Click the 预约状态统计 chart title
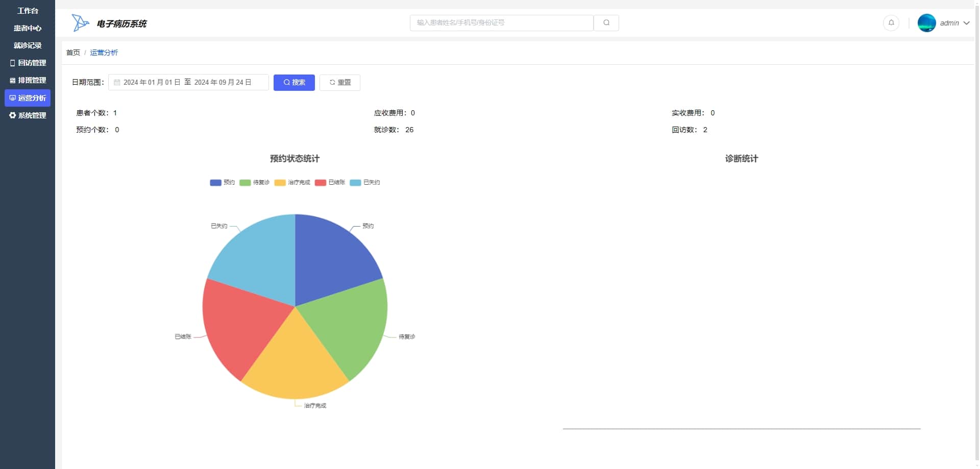Screen dimensions: 980x469 pos(295,159)
